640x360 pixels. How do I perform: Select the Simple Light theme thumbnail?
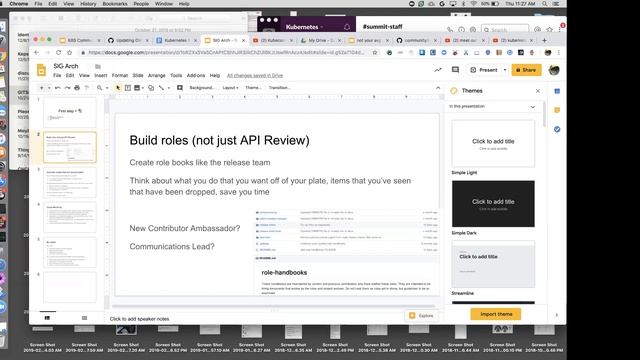click(x=493, y=144)
